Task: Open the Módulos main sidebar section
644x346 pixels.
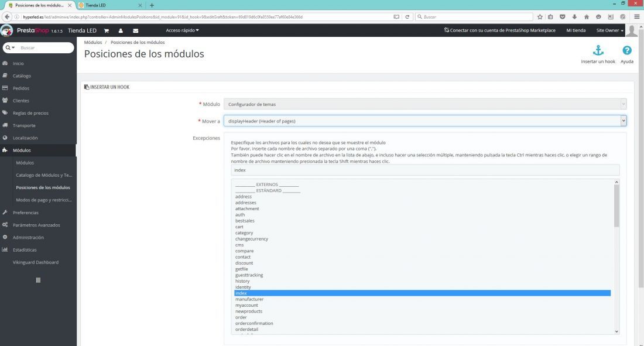Action: point(22,150)
